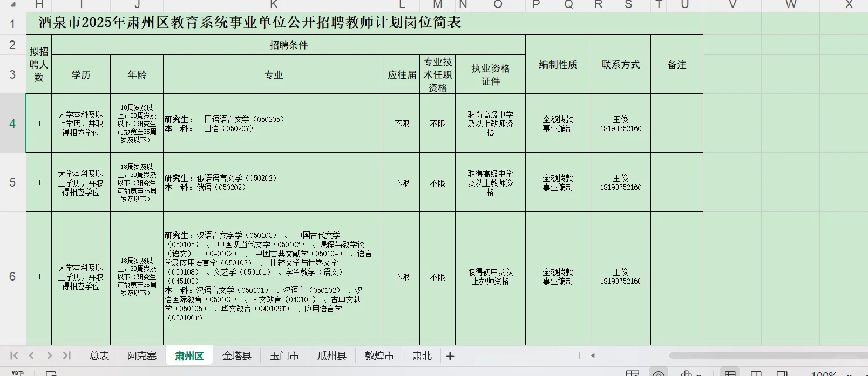Screen dimensions: 868x376
Task: Click the 专业 header cell
Action: point(274,74)
